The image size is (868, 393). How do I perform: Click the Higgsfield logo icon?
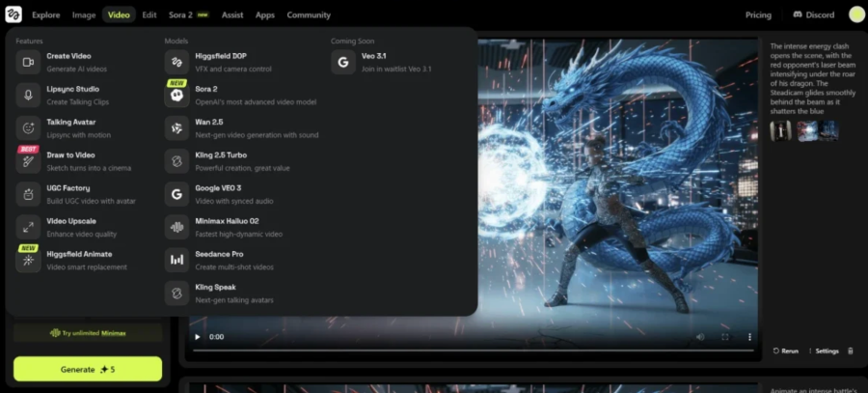tap(14, 14)
